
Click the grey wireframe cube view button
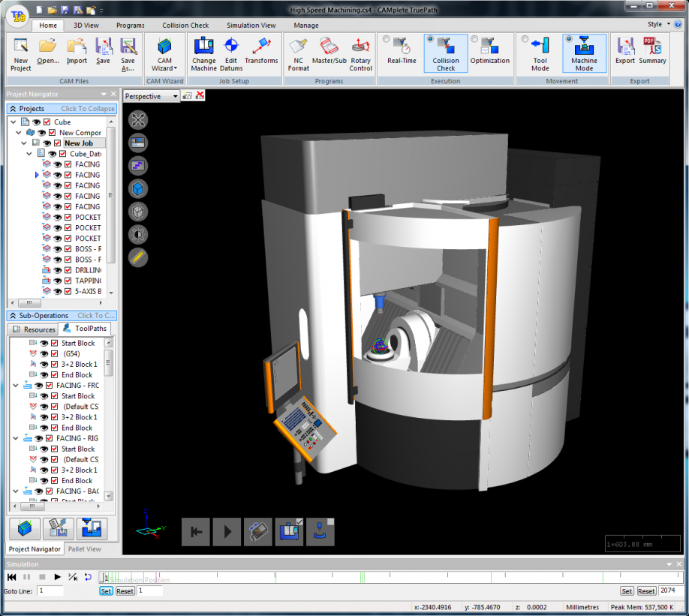pos(138,212)
